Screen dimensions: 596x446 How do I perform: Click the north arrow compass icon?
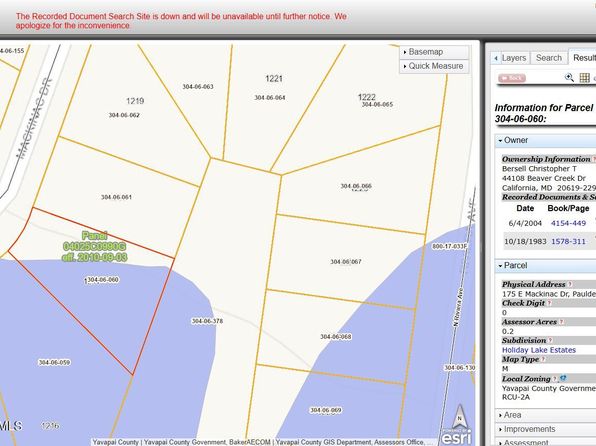[x=460, y=417]
